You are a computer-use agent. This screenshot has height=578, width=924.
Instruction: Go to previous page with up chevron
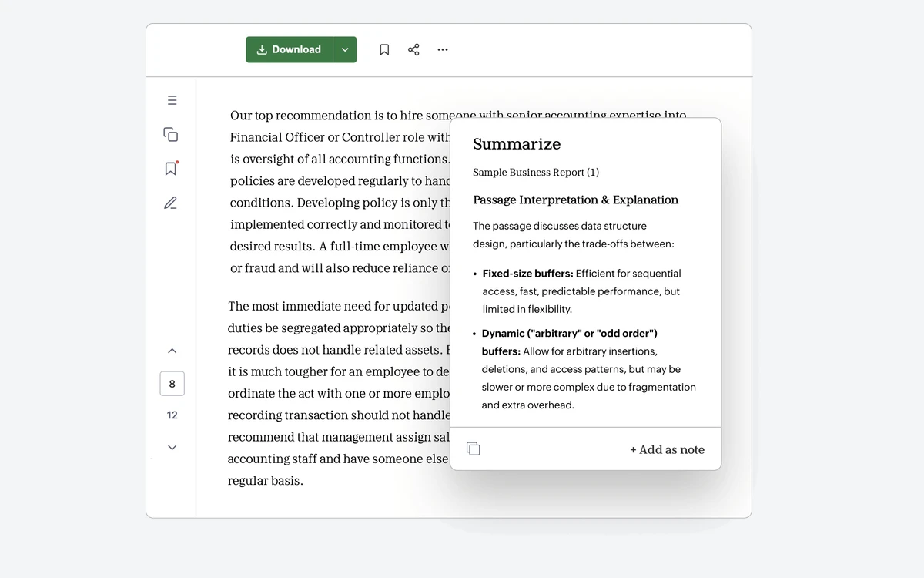[172, 351]
